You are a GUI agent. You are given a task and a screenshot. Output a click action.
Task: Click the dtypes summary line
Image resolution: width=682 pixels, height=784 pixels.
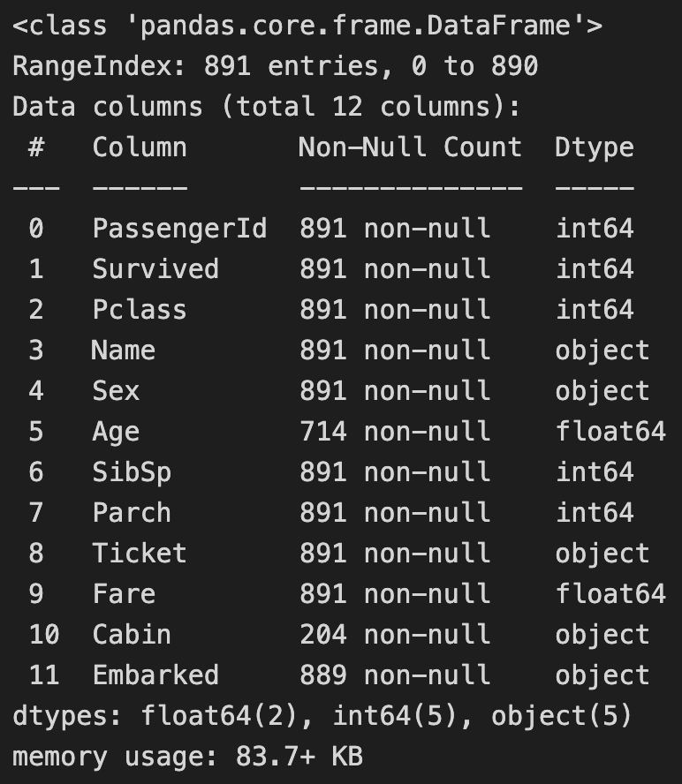pos(322,716)
